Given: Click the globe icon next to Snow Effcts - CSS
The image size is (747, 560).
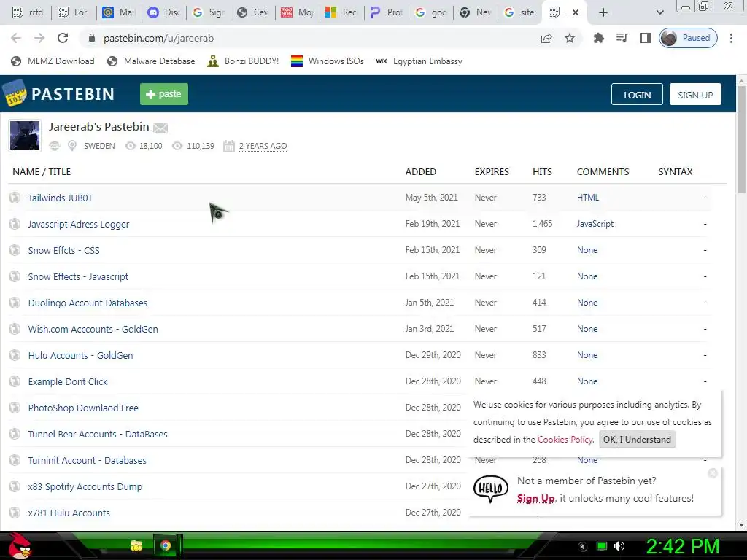Looking at the screenshot, I should 15,249.
